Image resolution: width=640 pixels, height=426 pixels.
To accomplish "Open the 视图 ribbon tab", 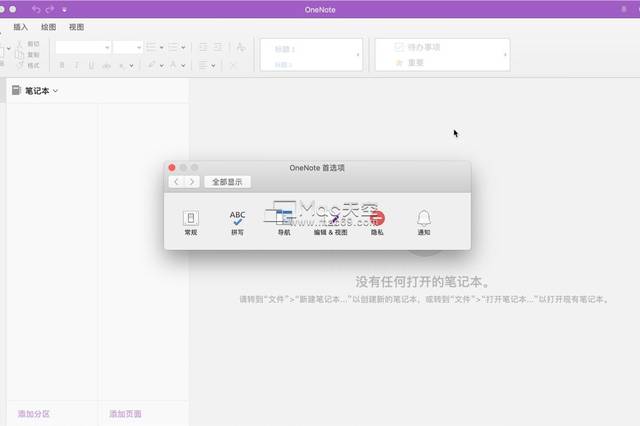I will click(x=76, y=27).
